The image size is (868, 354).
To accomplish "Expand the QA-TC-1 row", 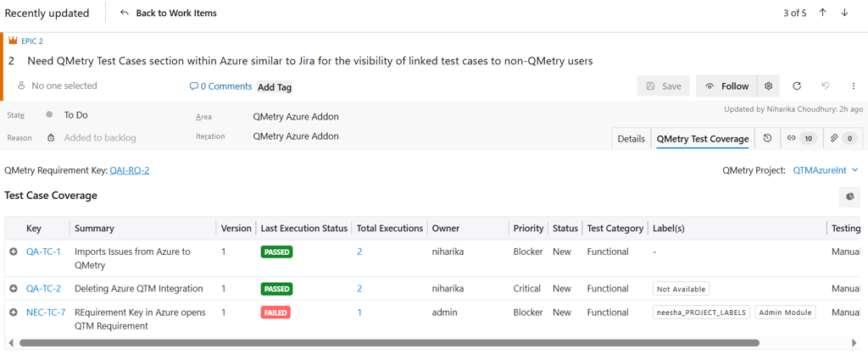I will pyautogui.click(x=14, y=252).
